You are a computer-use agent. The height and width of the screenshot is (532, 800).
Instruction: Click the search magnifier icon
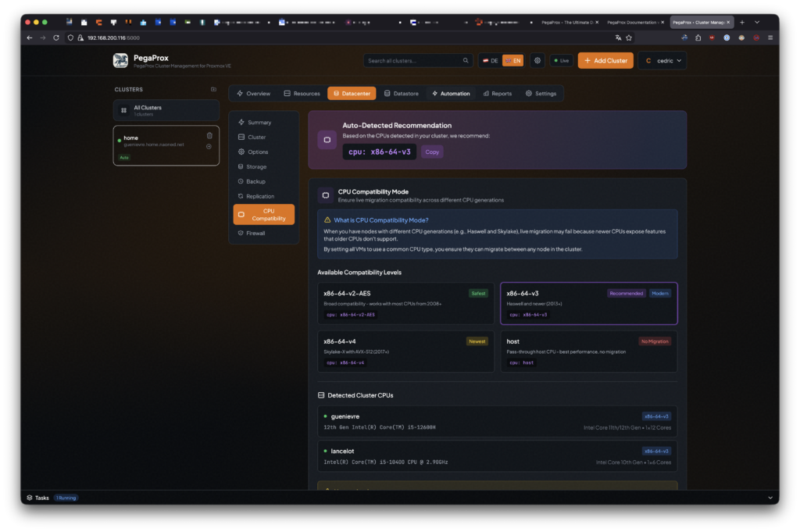466,60
